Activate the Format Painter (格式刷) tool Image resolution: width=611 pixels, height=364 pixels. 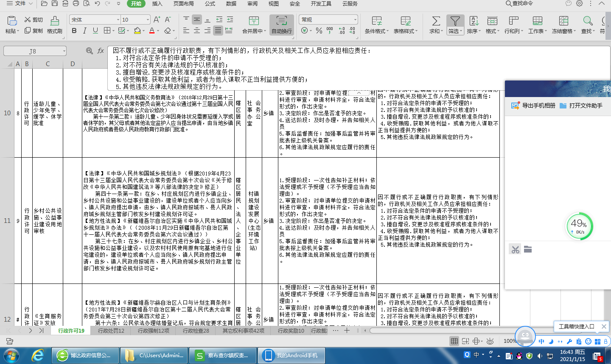click(54, 25)
